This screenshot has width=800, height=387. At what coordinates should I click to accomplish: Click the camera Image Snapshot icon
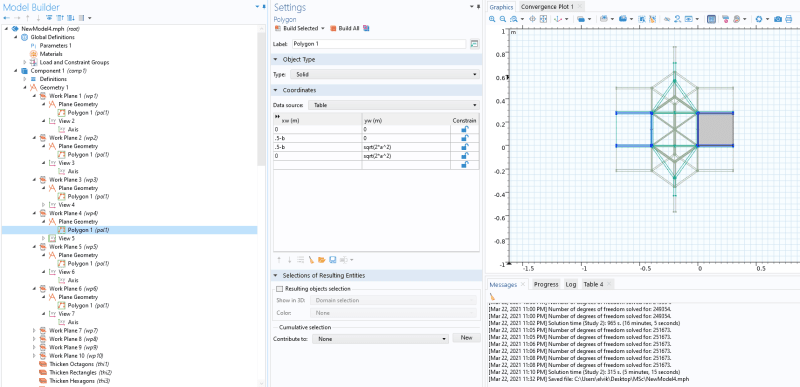pyautogui.click(x=778, y=19)
